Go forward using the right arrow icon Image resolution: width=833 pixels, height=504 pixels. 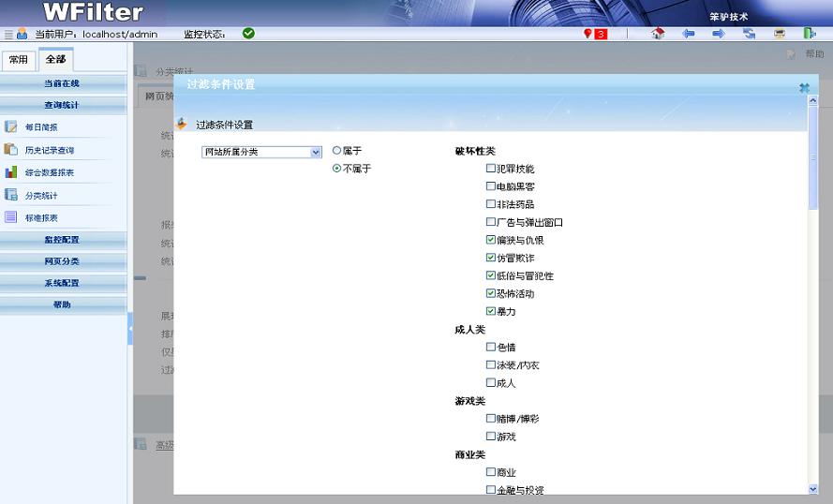(719, 34)
